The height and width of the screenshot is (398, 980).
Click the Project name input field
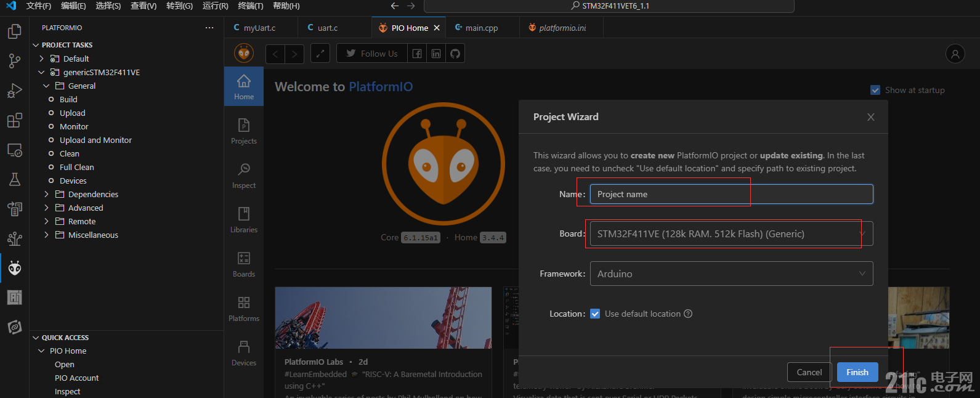click(x=731, y=194)
